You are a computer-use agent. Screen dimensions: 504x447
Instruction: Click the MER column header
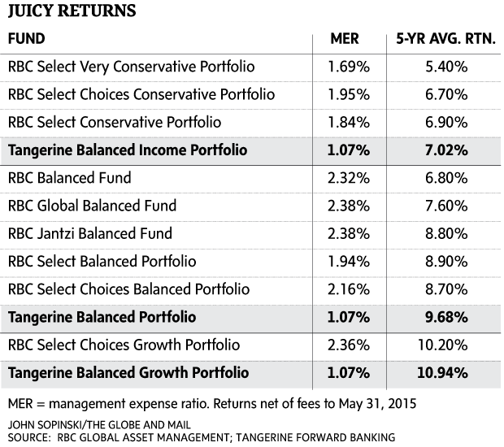pos(346,39)
